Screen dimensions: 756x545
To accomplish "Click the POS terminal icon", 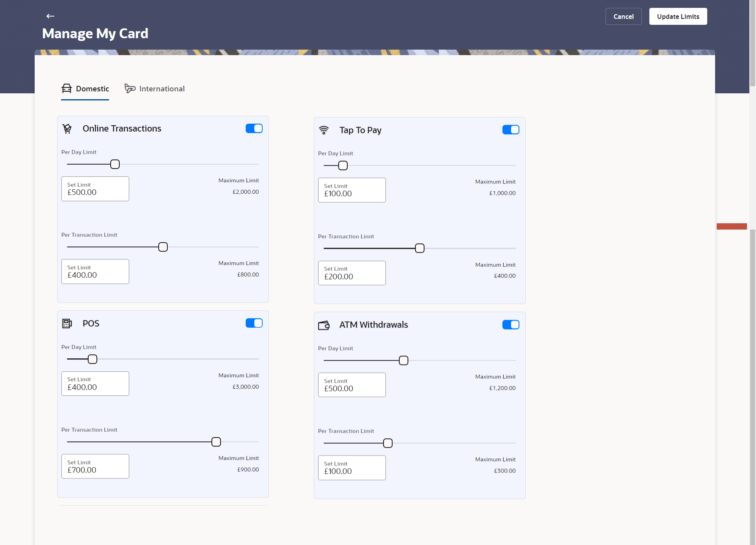I will 67,324.
